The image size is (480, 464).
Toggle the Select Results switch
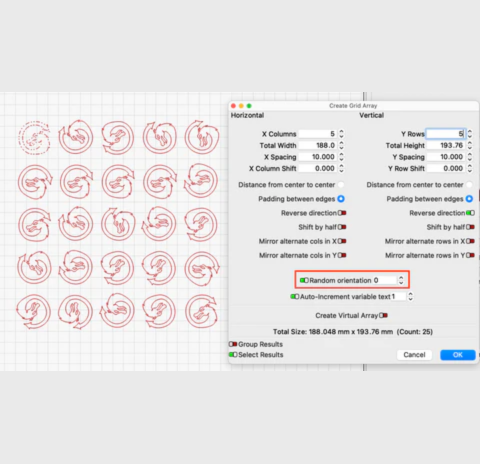233,355
